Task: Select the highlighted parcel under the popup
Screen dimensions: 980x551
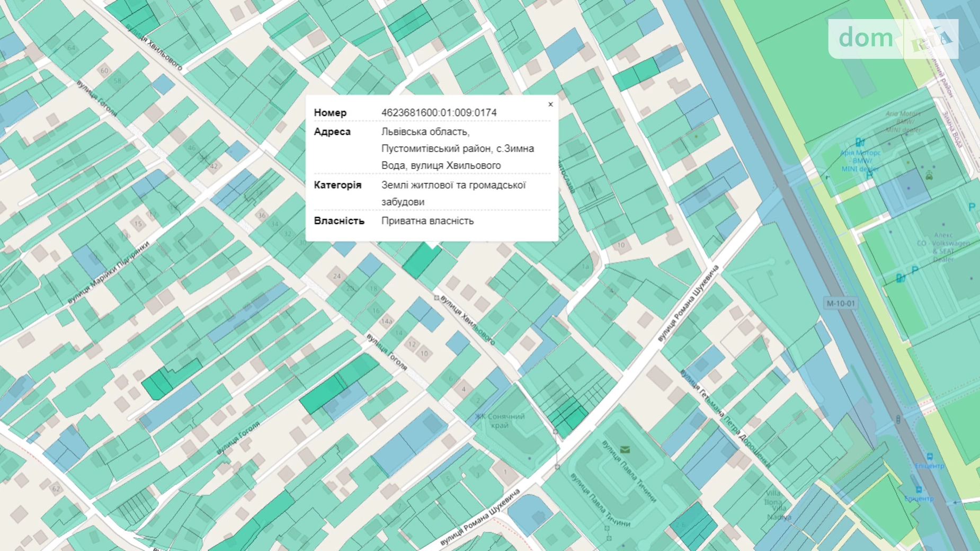Action: point(421,261)
